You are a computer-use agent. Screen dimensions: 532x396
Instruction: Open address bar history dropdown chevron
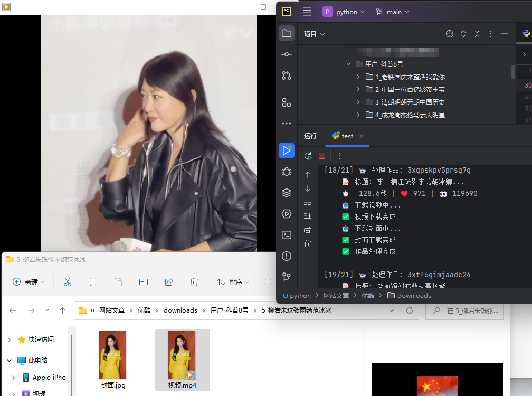point(392,310)
